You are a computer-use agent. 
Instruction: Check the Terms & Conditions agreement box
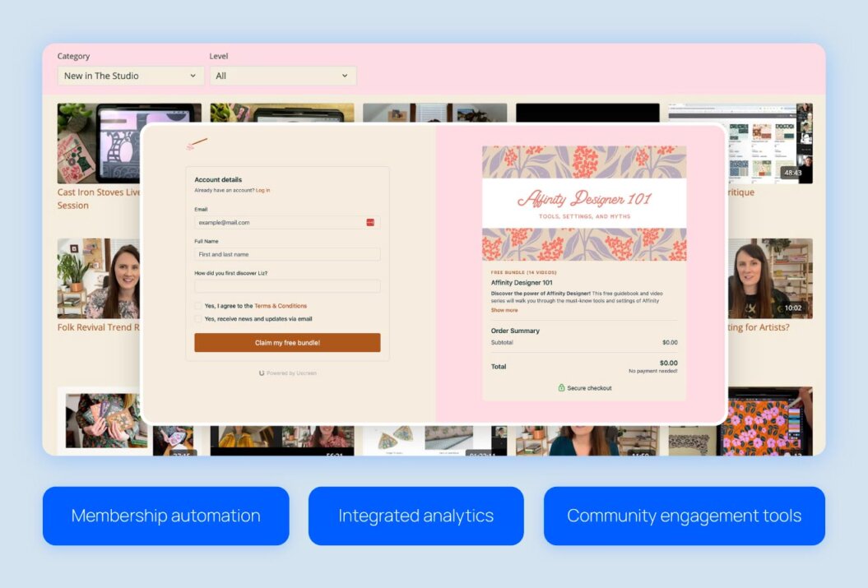pos(198,306)
